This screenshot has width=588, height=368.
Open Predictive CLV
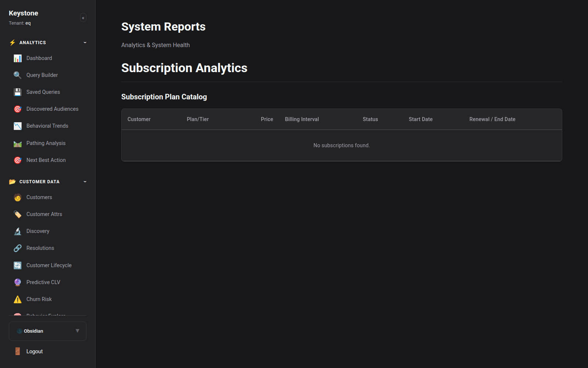click(x=43, y=282)
